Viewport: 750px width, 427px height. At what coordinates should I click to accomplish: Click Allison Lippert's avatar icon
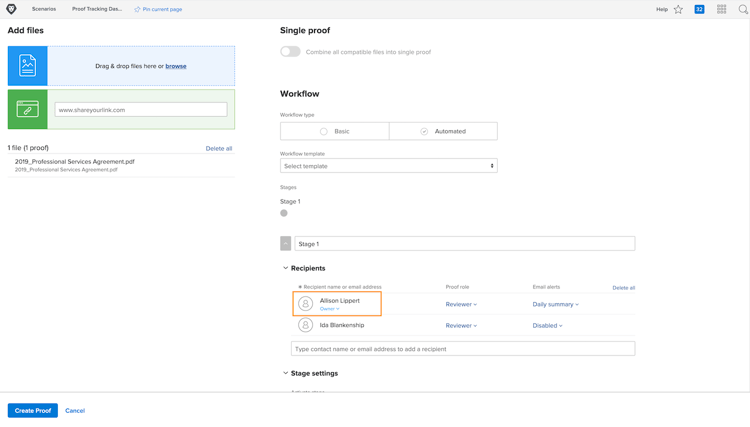coord(306,303)
